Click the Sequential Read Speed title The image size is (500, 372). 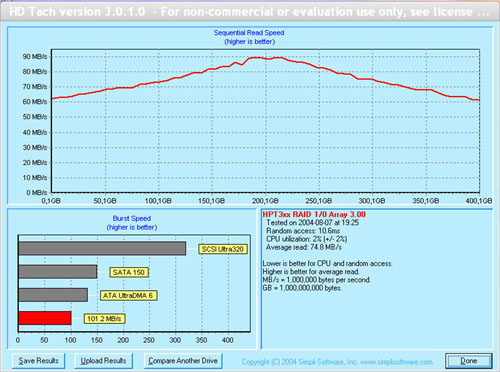coord(249,33)
